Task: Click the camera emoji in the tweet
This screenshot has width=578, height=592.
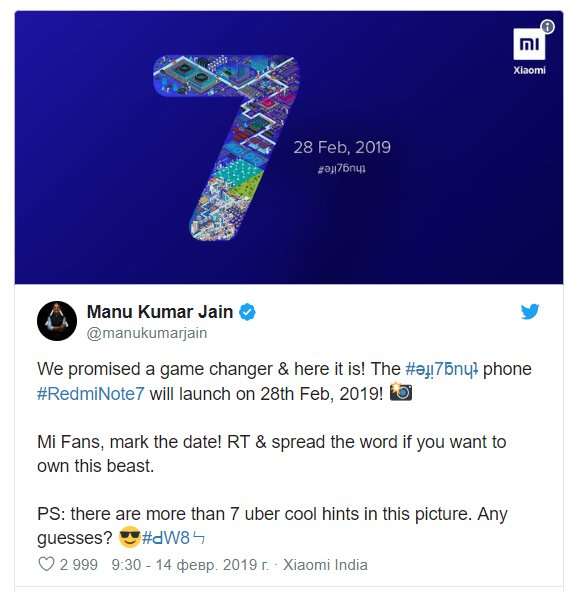Action: [401, 392]
